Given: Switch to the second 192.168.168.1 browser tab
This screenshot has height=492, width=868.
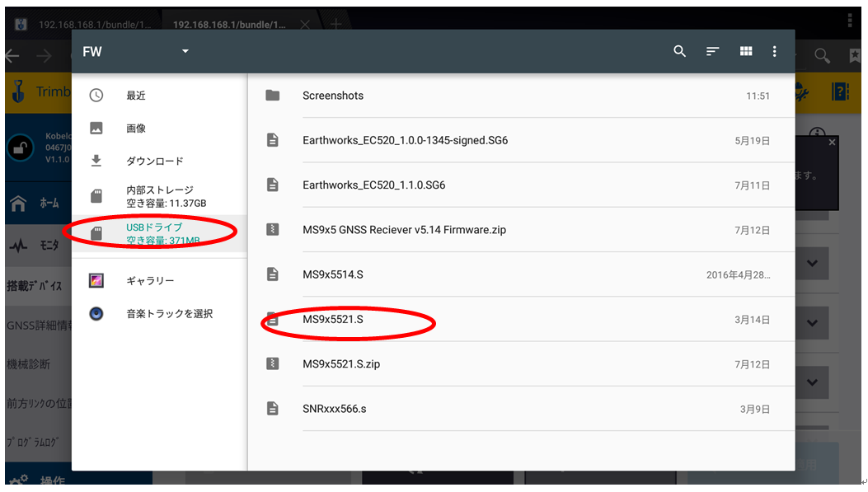Looking at the screenshot, I should 231,25.
